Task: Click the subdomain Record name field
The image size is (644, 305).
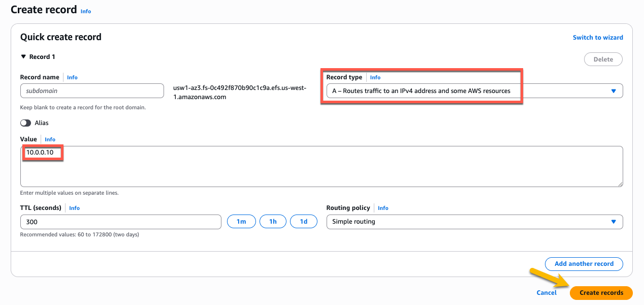Action: point(91,90)
